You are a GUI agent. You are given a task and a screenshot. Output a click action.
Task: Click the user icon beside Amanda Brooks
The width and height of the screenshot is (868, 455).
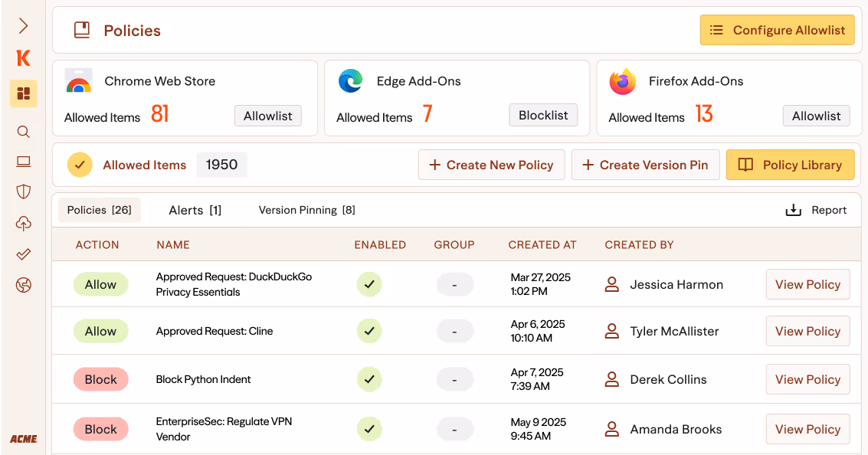611,429
